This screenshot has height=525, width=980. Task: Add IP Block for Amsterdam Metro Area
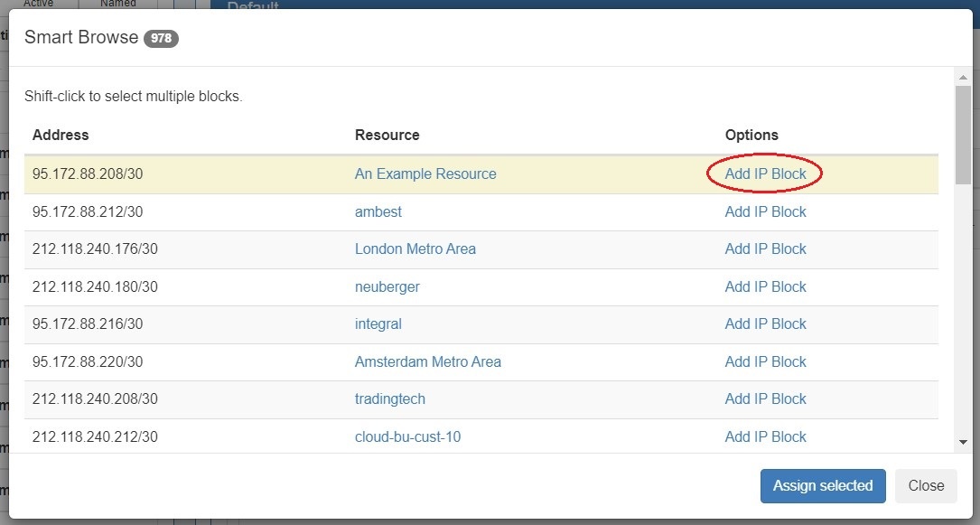pos(765,361)
